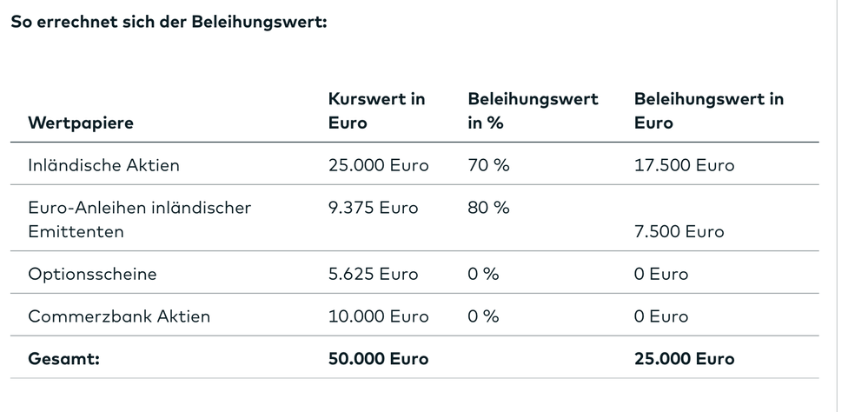Click the Optionsscheine row label
The image size is (868, 412).
(92, 274)
